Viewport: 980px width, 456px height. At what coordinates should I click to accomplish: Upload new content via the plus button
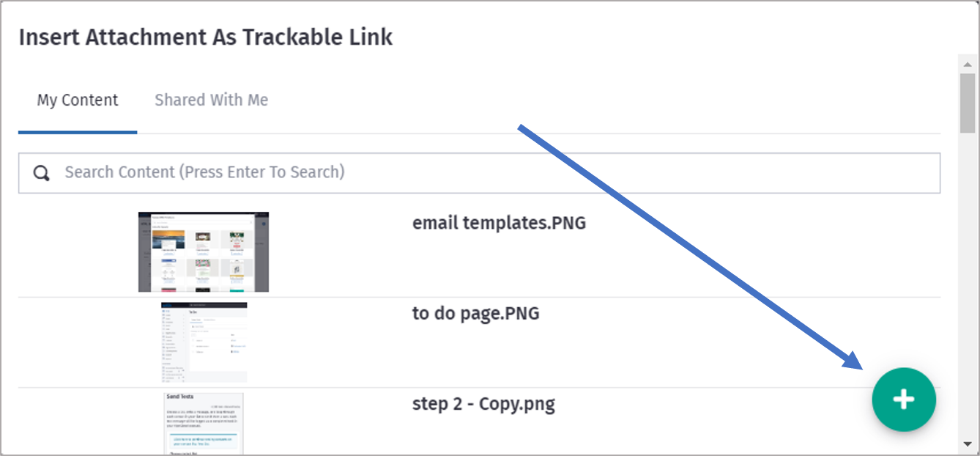click(904, 399)
